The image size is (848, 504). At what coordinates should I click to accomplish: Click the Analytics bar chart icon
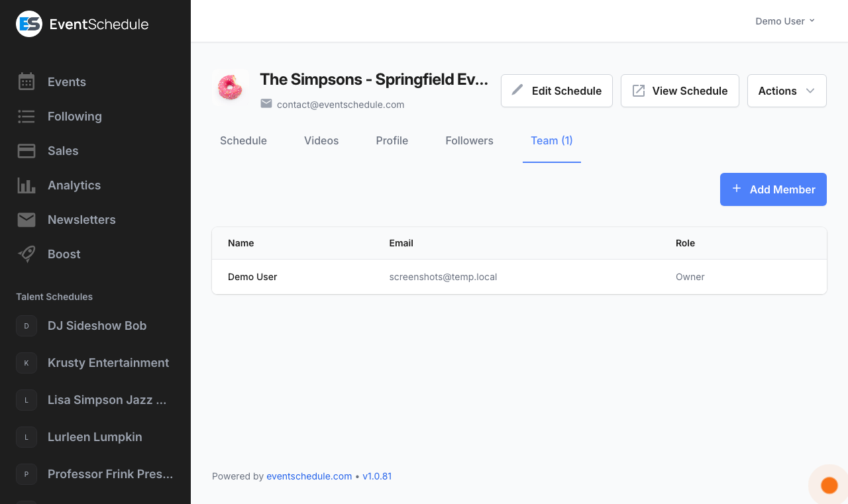[26, 185]
